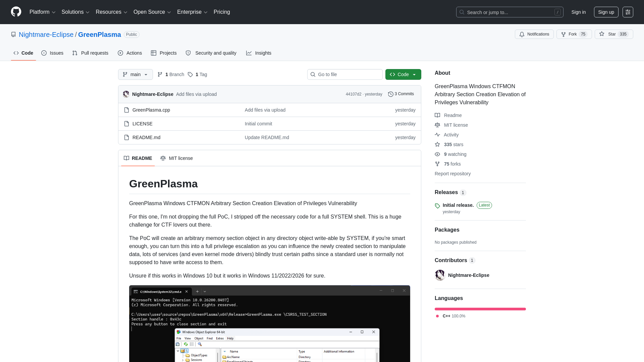
Task: Fork the repository
Action: pos(574,34)
